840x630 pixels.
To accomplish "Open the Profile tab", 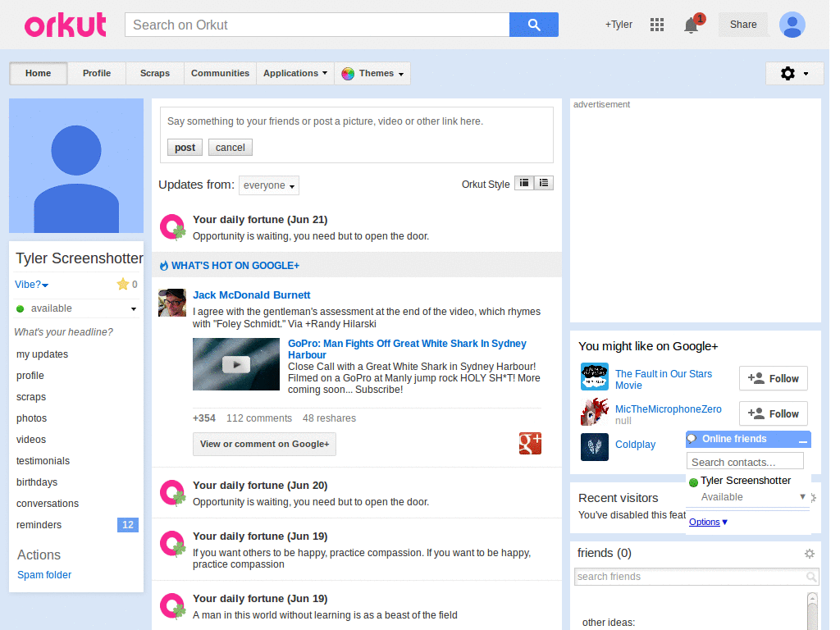I will click(x=97, y=73).
